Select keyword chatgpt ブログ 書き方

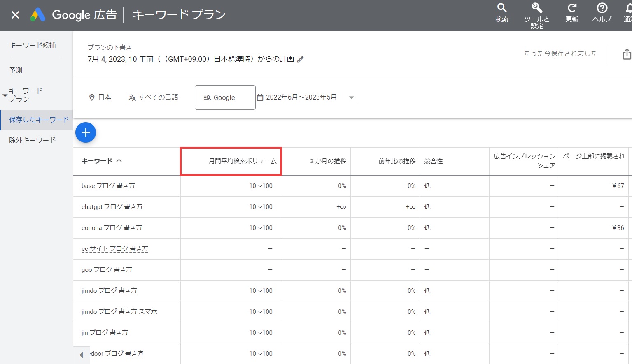pyautogui.click(x=112, y=207)
